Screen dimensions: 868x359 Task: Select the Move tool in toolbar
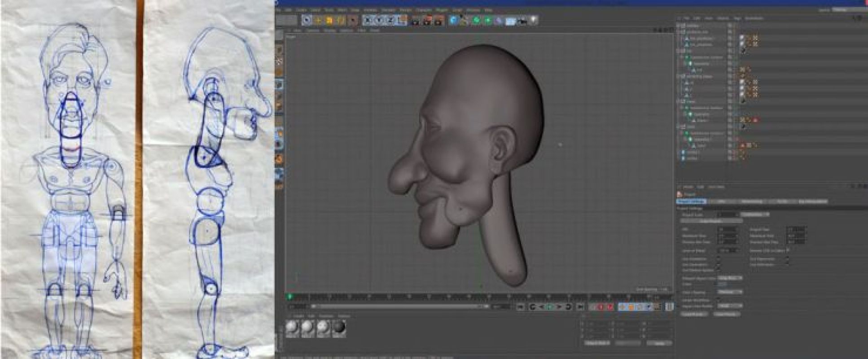318,20
